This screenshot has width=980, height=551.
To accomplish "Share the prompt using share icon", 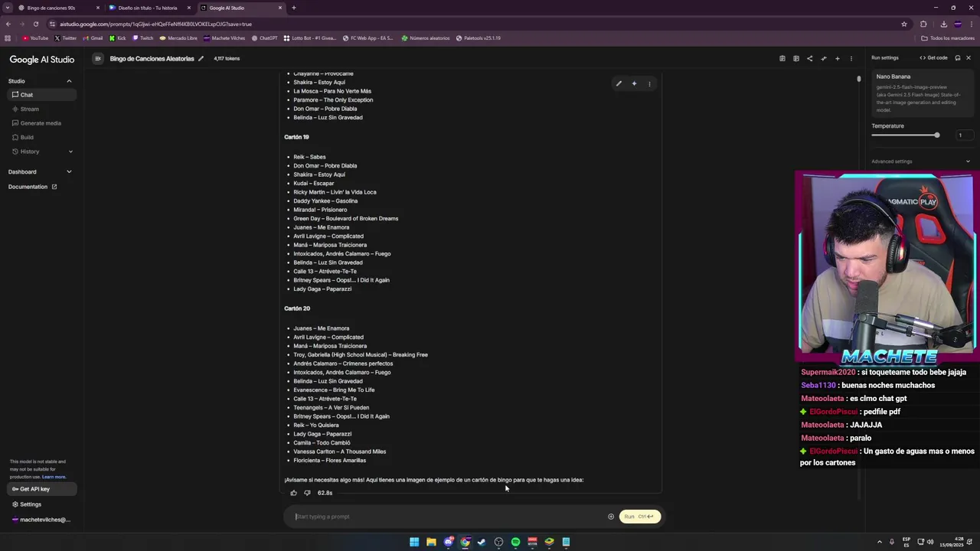I will pyautogui.click(x=809, y=59).
